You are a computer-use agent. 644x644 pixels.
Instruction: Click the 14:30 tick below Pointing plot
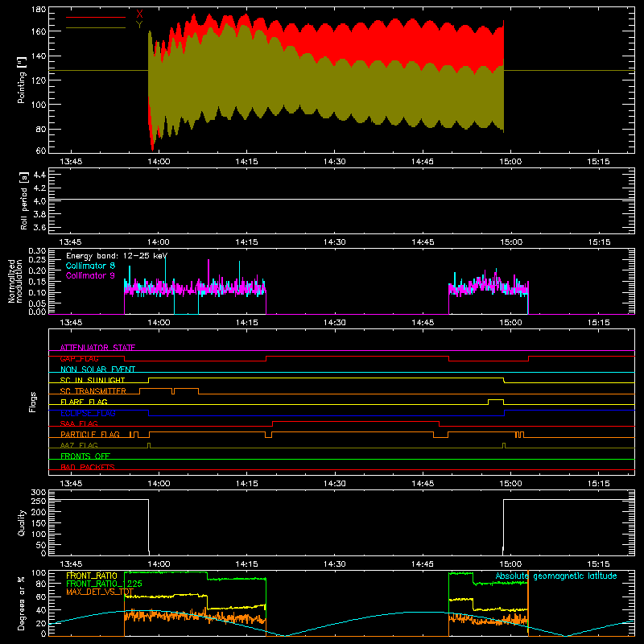(x=334, y=162)
